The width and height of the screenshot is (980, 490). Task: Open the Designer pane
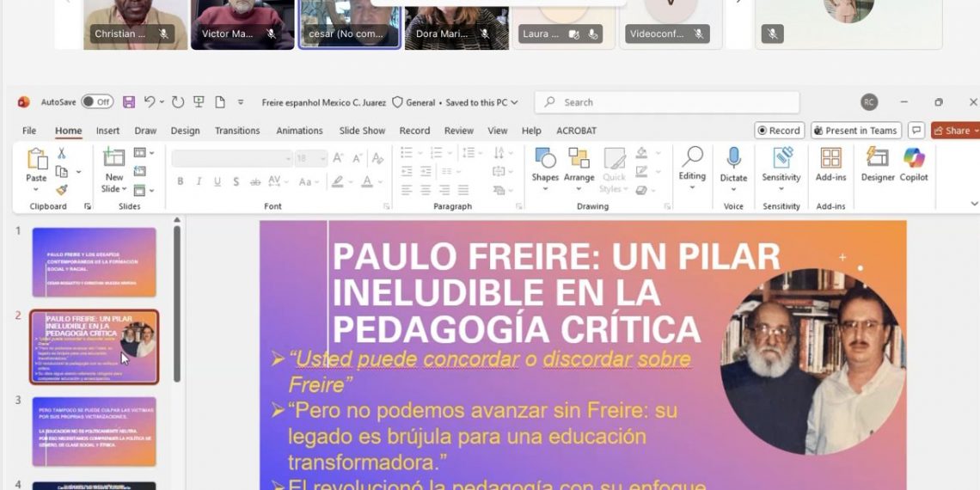click(878, 164)
